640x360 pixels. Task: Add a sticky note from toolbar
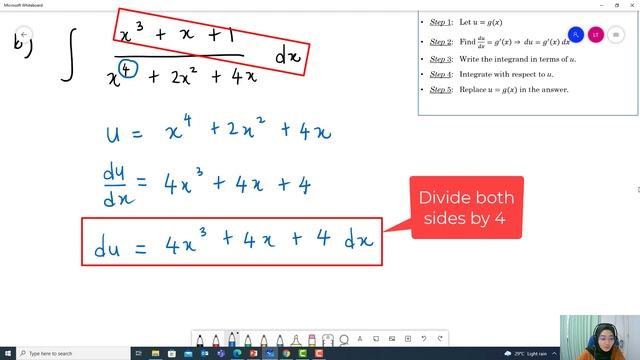[376, 339]
